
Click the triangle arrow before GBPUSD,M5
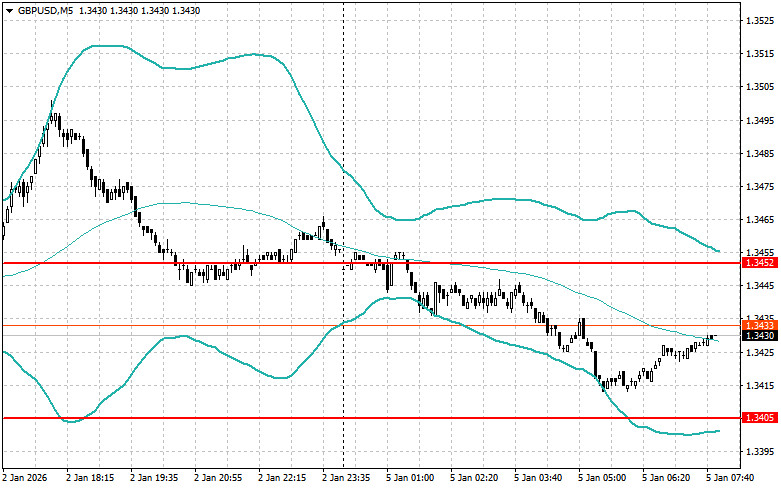coord(9,10)
